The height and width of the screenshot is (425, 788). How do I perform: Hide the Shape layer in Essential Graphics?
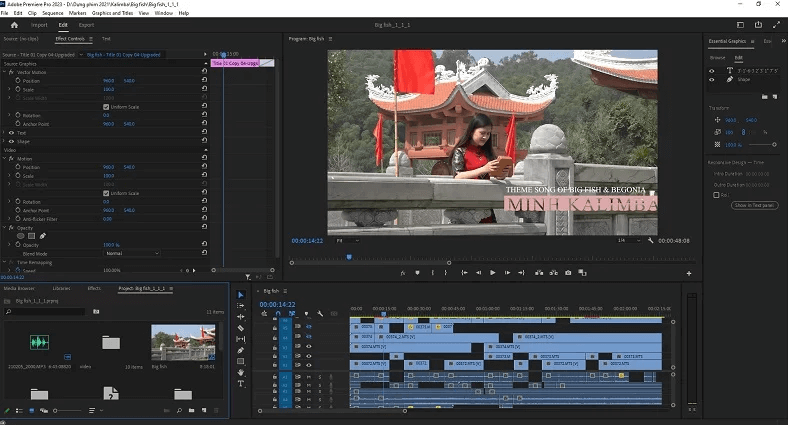tap(712, 79)
